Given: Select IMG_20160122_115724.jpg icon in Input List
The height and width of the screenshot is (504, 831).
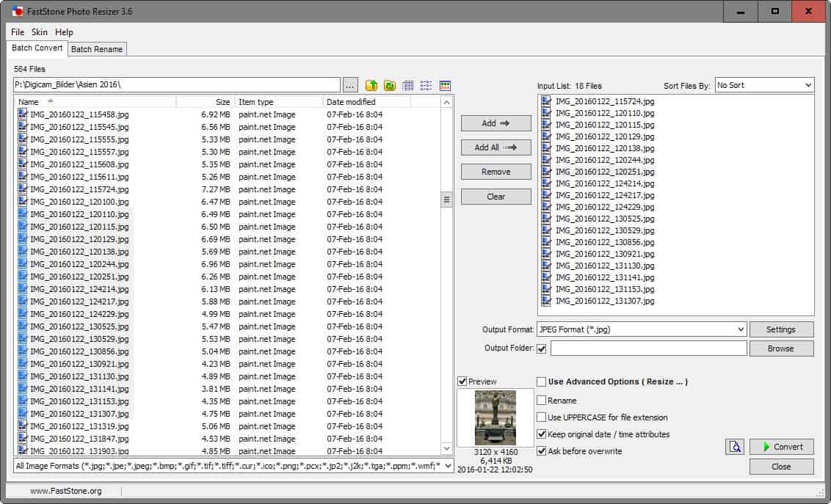Looking at the screenshot, I should (545, 101).
